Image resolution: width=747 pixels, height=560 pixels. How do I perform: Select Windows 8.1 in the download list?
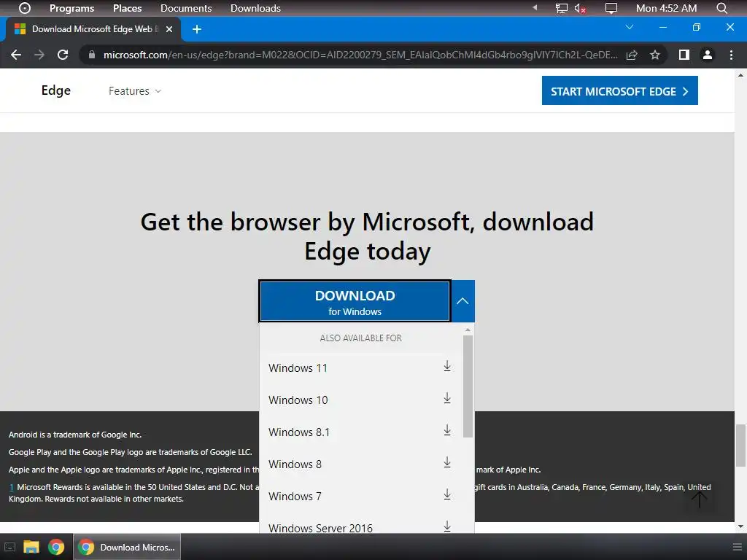pos(360,432)
